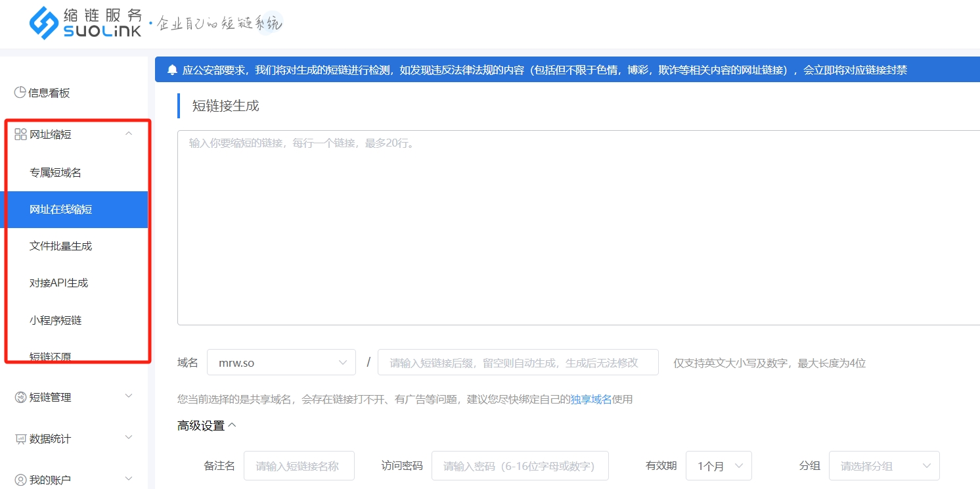Collapse the 网址缩短 menu chevron
Viewport: 980px width, 489px height.
click(129, 134)
